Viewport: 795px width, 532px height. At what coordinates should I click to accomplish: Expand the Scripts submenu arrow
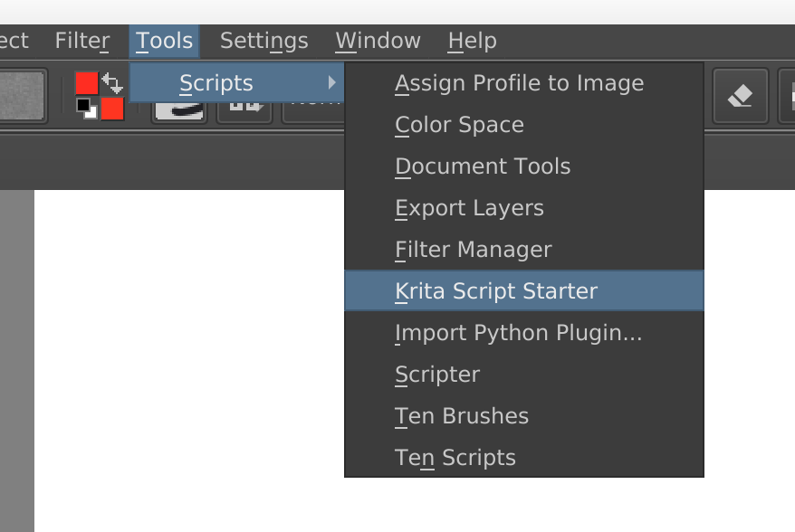332,83
